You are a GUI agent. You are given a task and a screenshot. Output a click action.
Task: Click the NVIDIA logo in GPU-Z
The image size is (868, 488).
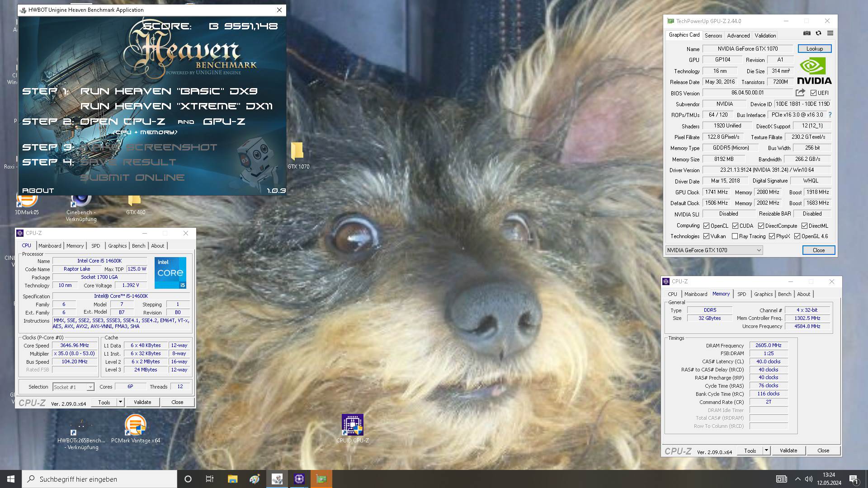coord(814,71)
